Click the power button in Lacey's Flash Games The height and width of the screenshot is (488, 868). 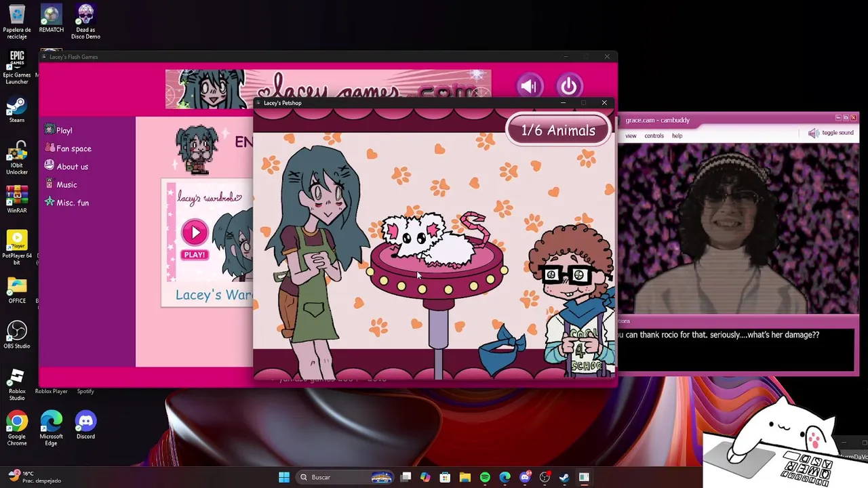pos(568,86)
